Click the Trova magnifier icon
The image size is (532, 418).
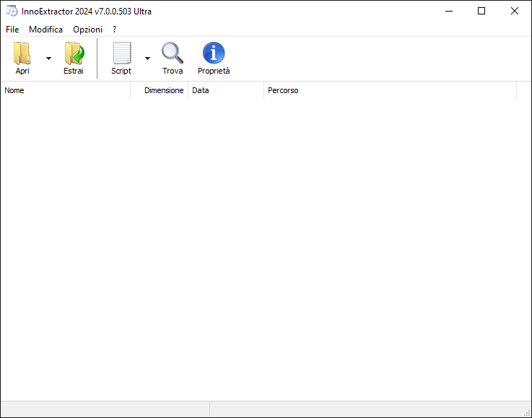point(173,53)
